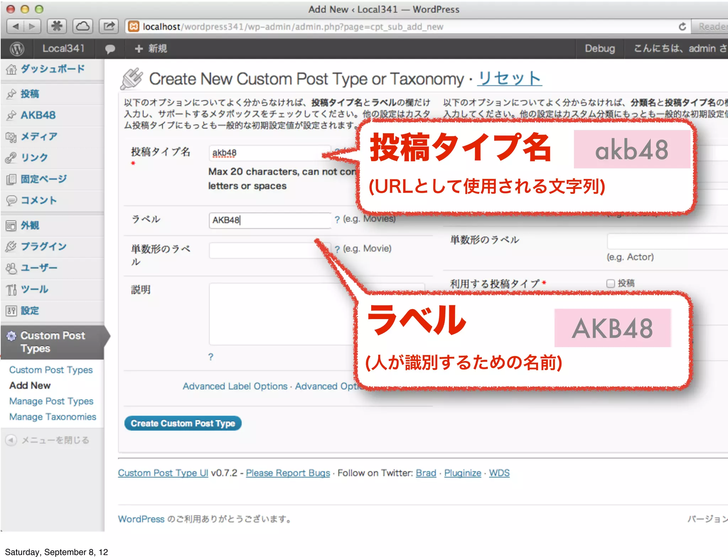Click the share arrow toolbar icon

[x=109, y=27]
